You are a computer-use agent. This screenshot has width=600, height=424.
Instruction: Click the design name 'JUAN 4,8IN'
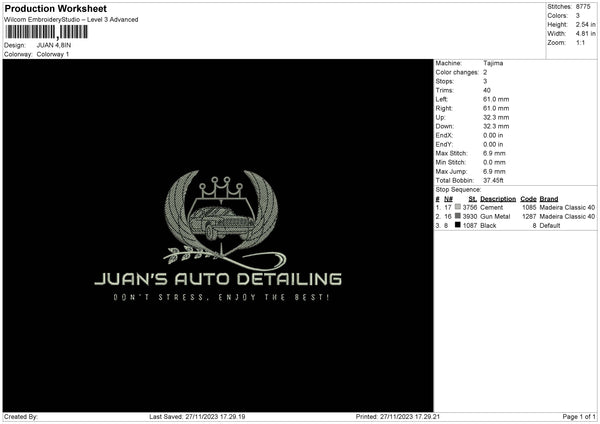click(x=54, y=45)
